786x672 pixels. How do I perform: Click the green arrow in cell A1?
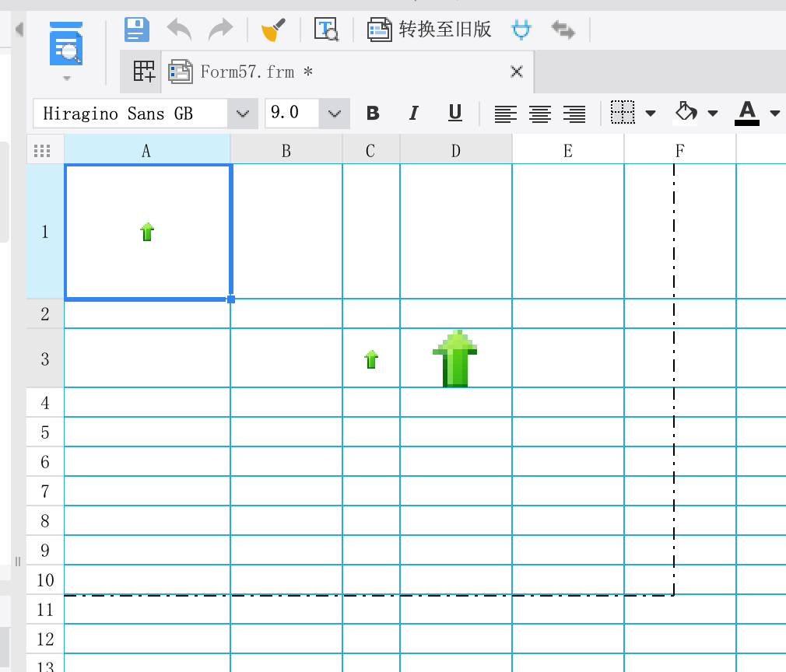pos(147,232)
